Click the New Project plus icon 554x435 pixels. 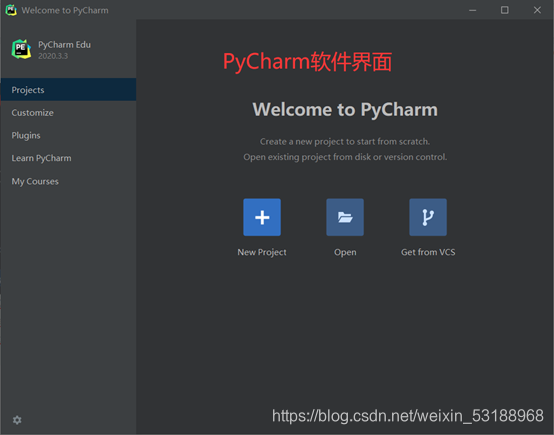click(x=262, y=217)
